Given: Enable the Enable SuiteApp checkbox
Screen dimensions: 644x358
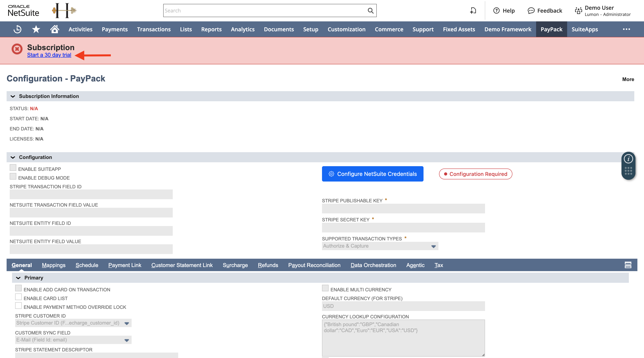Looking at the screenshot, I should [13, 168].
